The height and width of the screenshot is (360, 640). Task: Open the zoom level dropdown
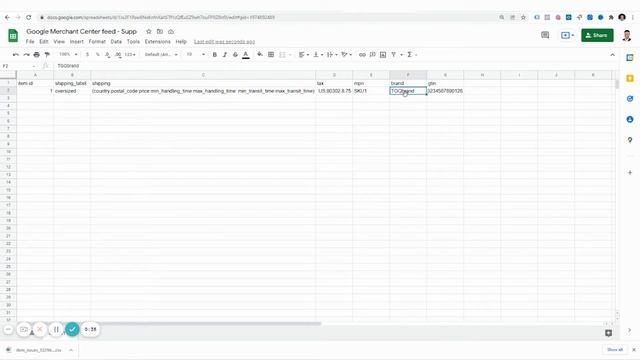(x=68, y=55)
